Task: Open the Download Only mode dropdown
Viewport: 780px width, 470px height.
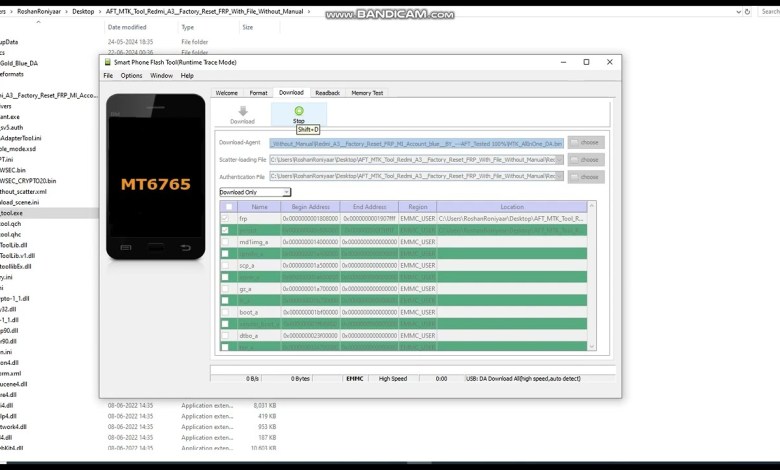Action: [287, 192]
